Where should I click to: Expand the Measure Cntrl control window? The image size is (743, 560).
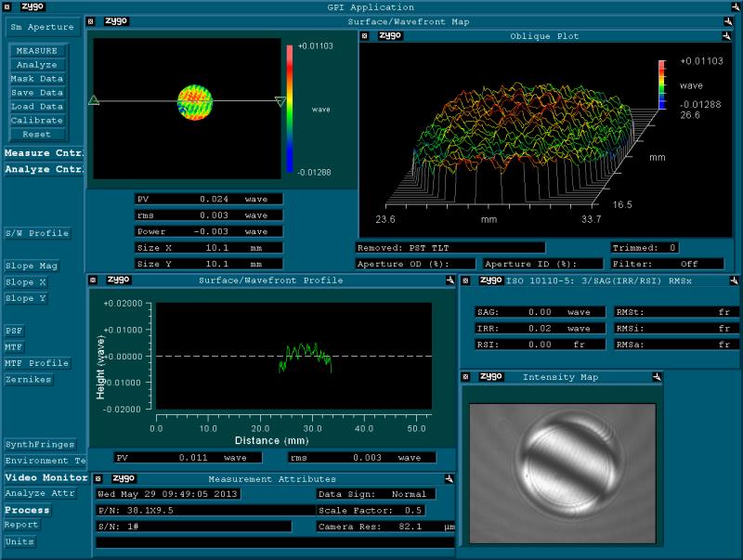coord(44,153)
